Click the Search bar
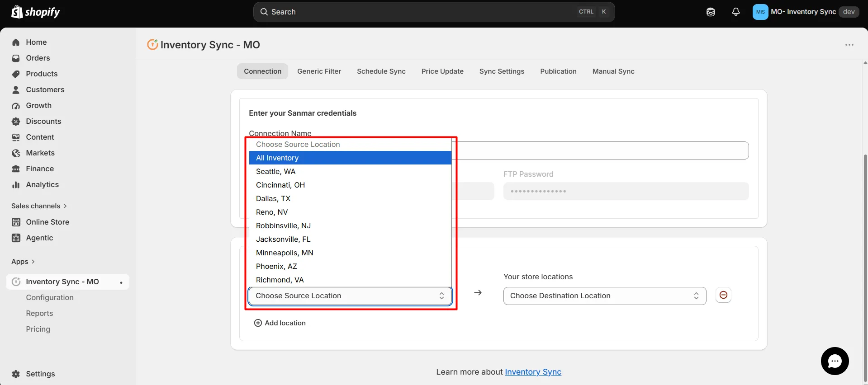Viewport: 868px width, 385px height. tap(434, 12)
